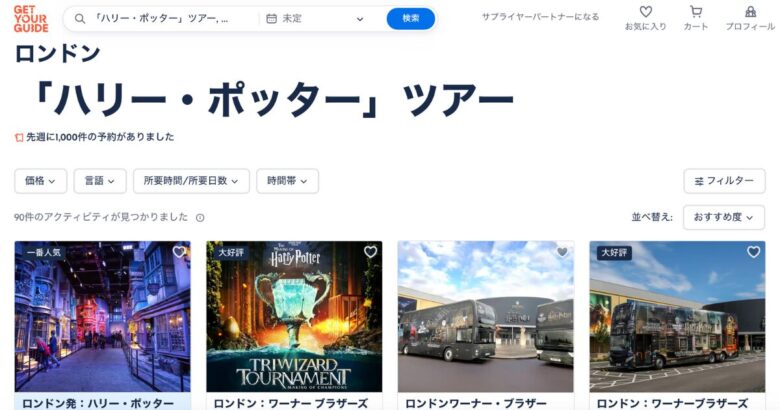Click the GetYourGuide logo
Screen dimensions: 780x410
(x=31, y=19)
